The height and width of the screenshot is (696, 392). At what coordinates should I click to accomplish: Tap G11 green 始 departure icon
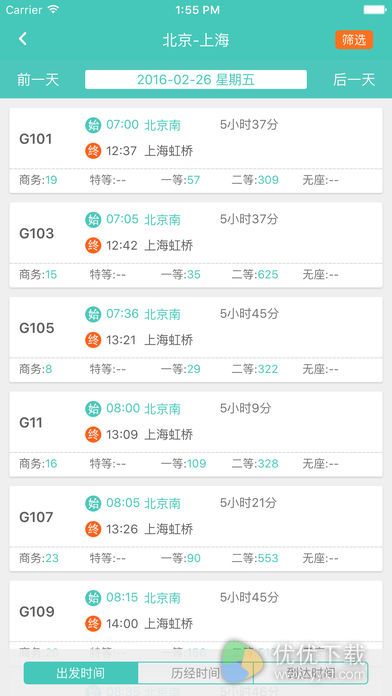(93, 409)
